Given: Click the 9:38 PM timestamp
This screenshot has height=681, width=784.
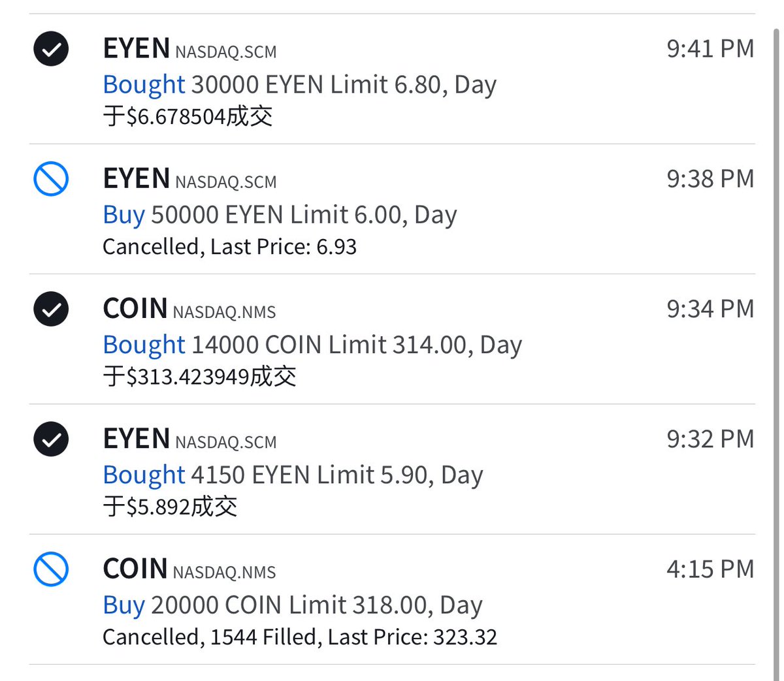Looking at the screenshot, I should click(x=710, y=179).
